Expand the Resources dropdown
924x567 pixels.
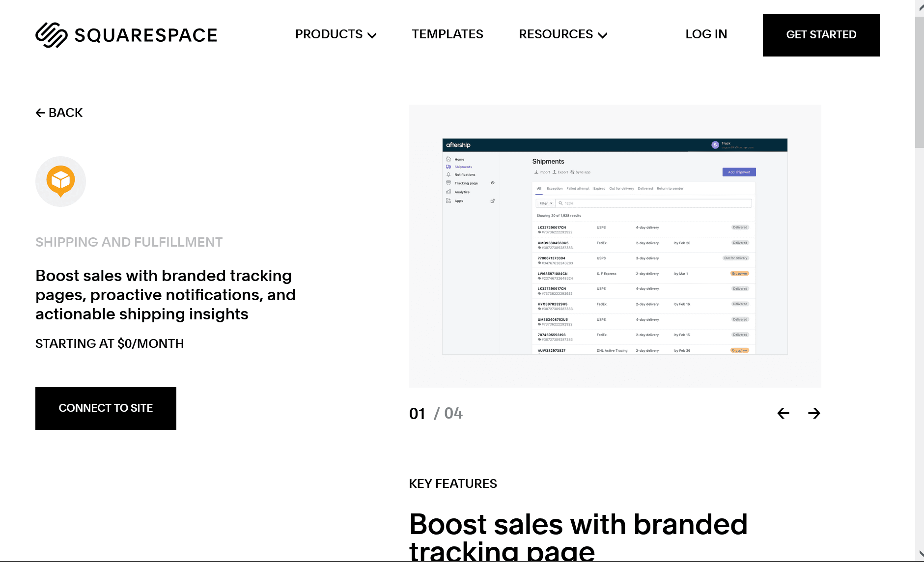[562, 34]
